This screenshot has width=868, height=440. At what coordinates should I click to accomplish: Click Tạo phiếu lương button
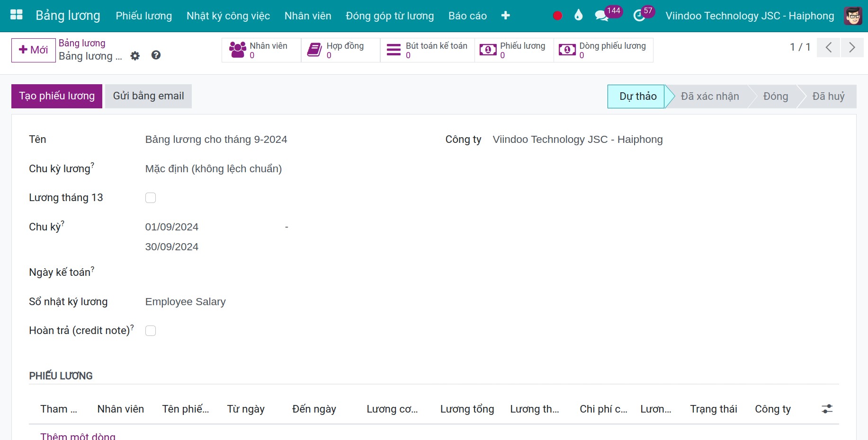[57, 96]
